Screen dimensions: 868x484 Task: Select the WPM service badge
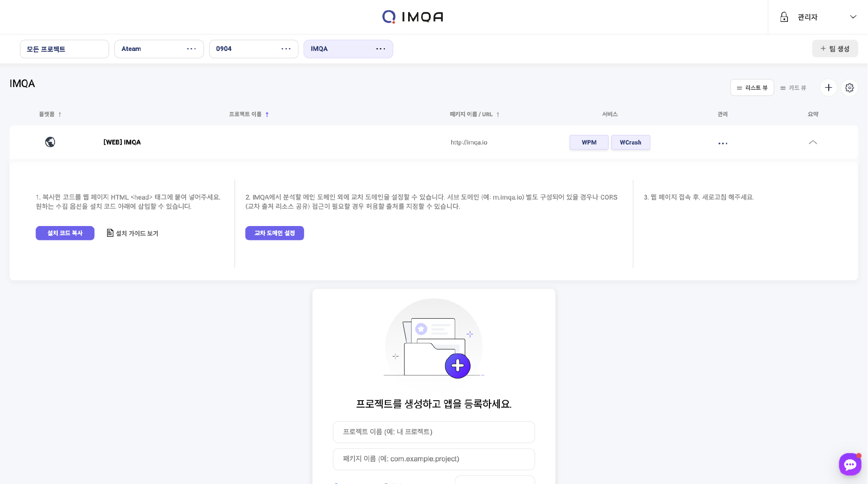(x=589, y=142)
